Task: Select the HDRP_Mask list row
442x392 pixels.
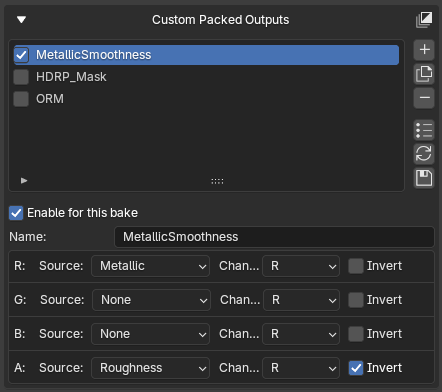Action: click(206, 77)
